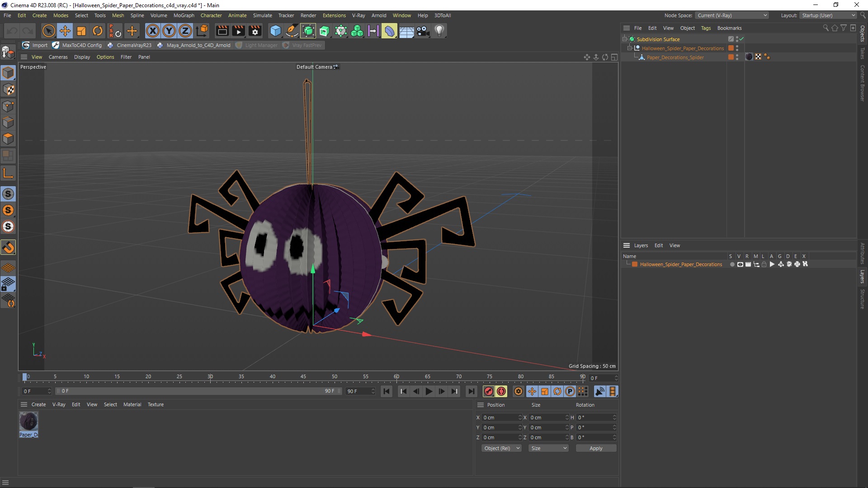Open the MoGraph menu

184,15
